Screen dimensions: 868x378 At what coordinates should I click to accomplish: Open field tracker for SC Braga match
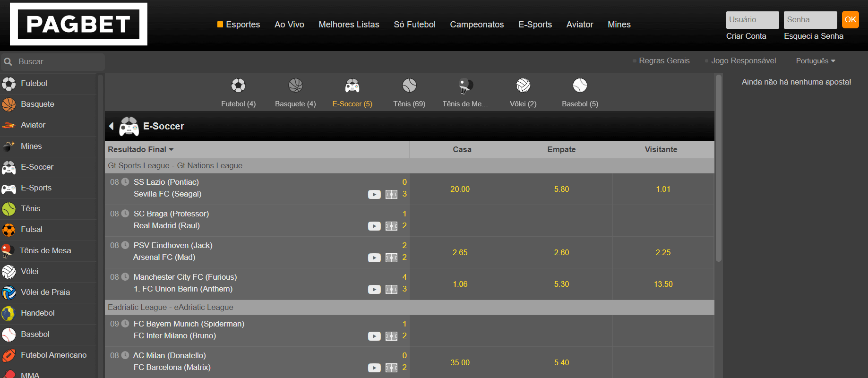click(391, 226)
